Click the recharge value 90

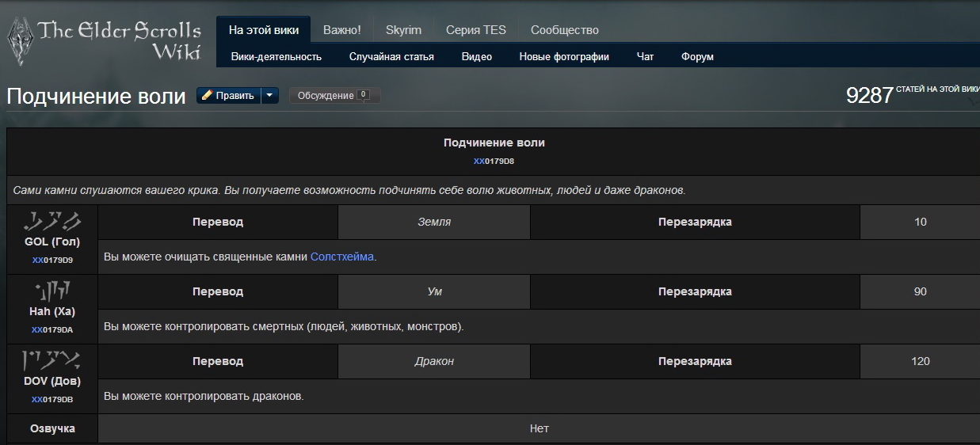tap(920, 291)
